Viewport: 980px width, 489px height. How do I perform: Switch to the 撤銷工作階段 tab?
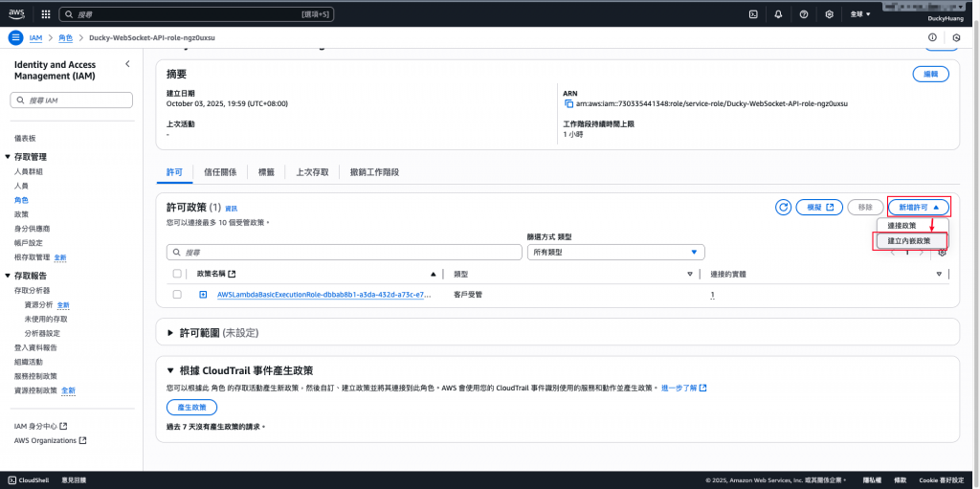[x=374, y=172]
